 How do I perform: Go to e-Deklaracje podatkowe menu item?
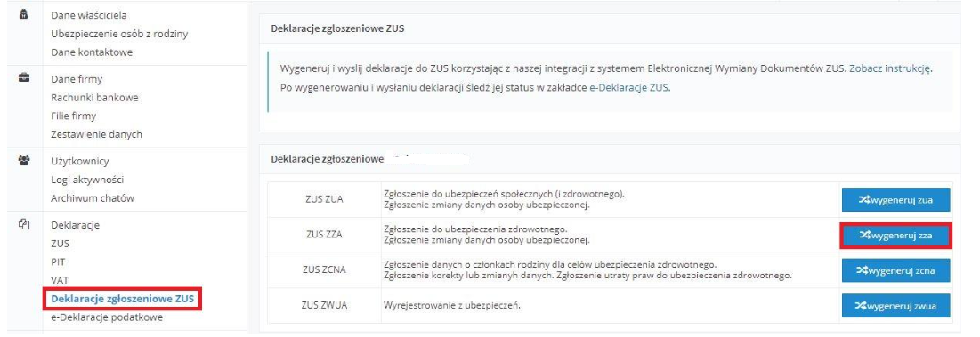pos(107,317)
